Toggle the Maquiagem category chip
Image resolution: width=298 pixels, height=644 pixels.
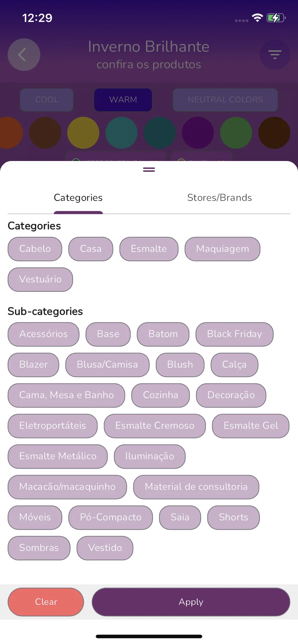point(222,249)
